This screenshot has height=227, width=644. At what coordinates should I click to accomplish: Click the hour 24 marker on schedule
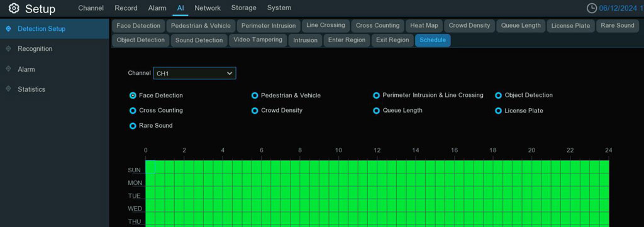click(x=609, y=151)
